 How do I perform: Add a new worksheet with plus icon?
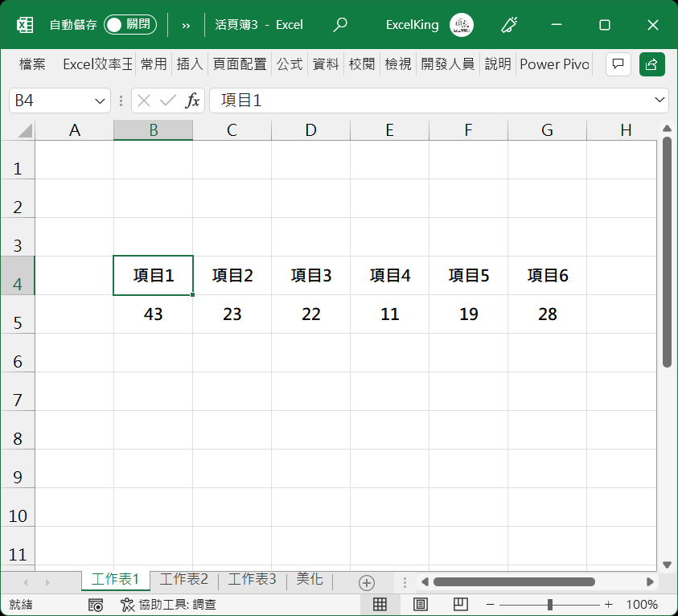pos(367,582)
